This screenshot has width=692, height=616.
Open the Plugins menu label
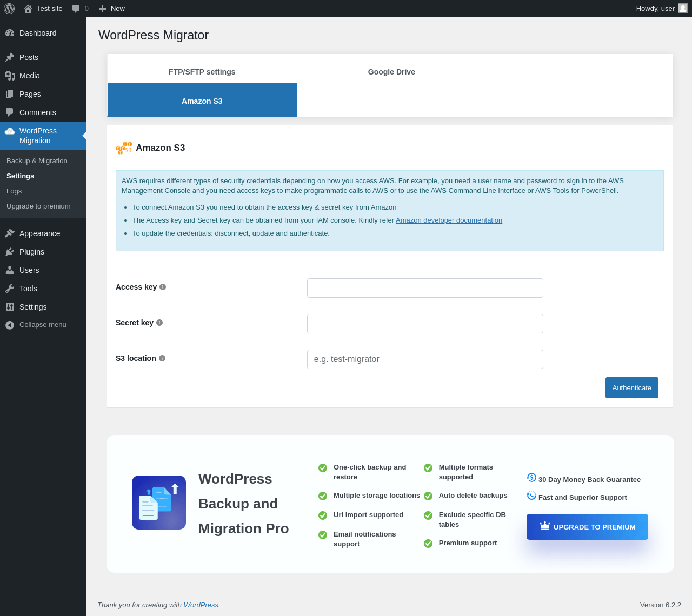(x=32, y=252)
